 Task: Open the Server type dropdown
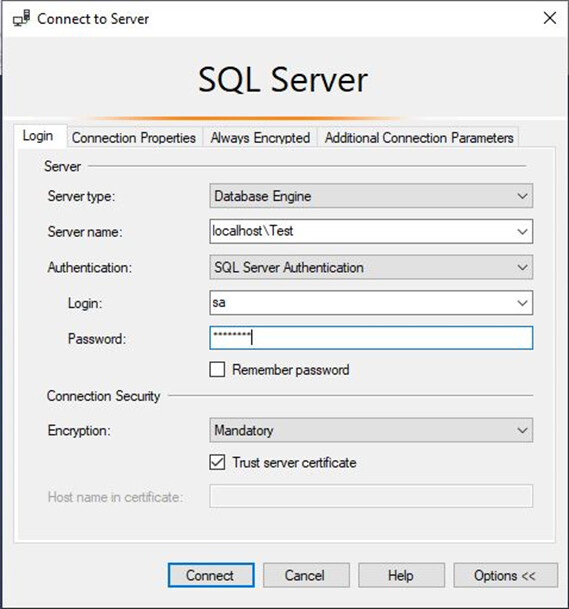pos(371,196)
